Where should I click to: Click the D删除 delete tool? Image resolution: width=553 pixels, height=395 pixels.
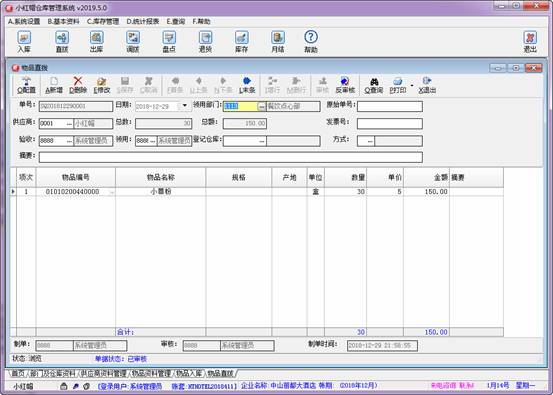78,85
